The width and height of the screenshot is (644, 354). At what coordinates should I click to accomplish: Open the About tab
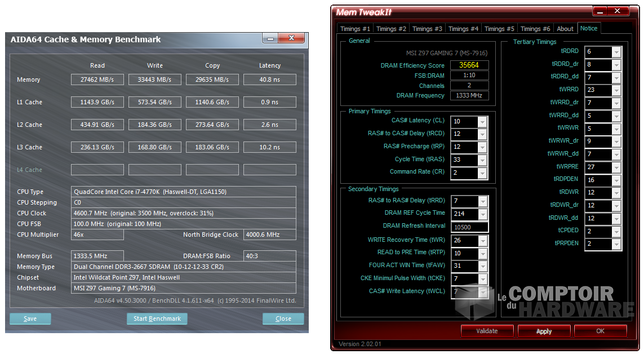pyautogui.click(x=565, y=29)
